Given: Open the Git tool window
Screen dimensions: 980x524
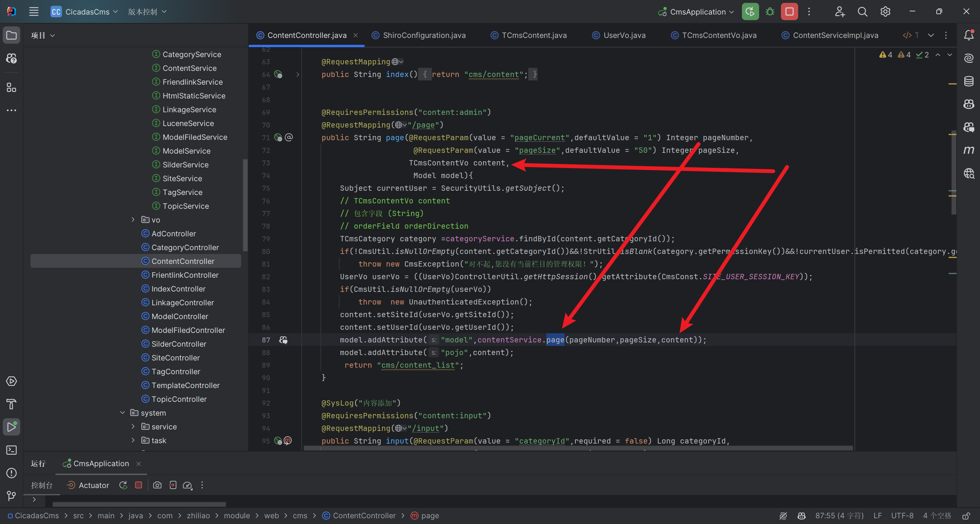Looking at the screenshot, I should pos(11,496).
